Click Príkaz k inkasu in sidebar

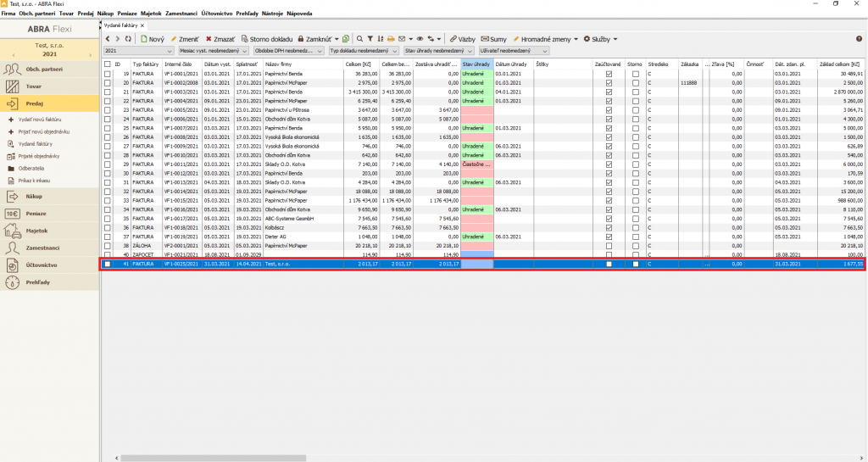click(x=35, y=181)
